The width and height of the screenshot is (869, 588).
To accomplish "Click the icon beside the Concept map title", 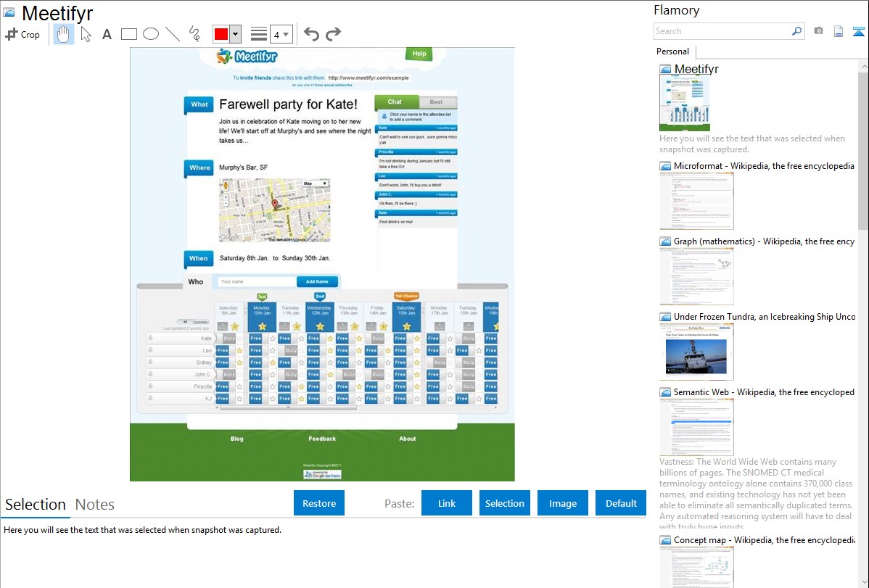I will (x=665, y=540).
